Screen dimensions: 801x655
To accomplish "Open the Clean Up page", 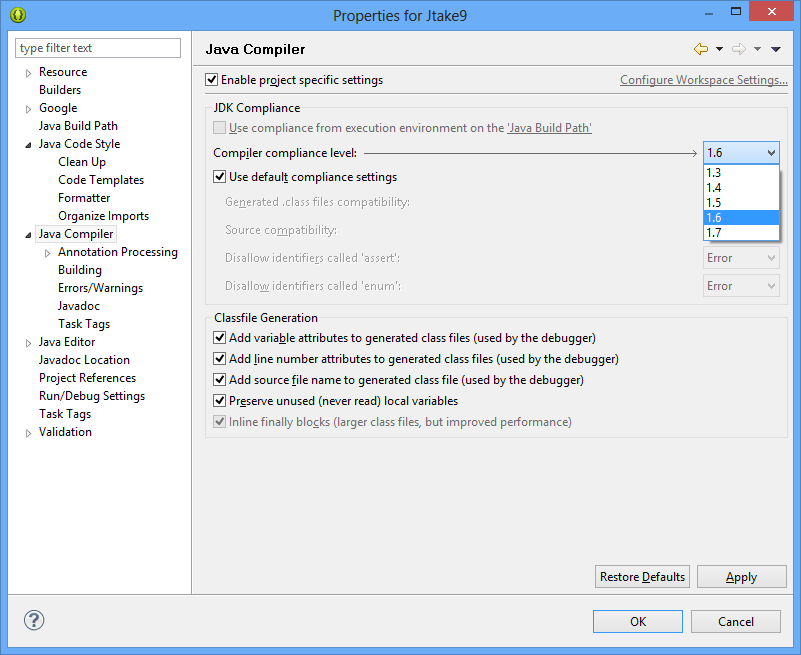I will point(82,162).
